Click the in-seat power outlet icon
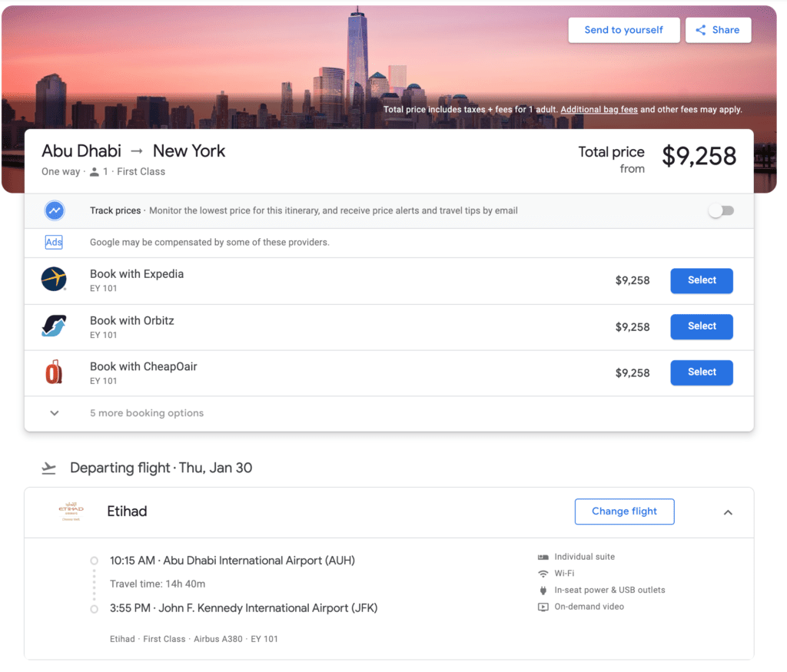This screenshot has width=787, height=672. coord(543,590)
